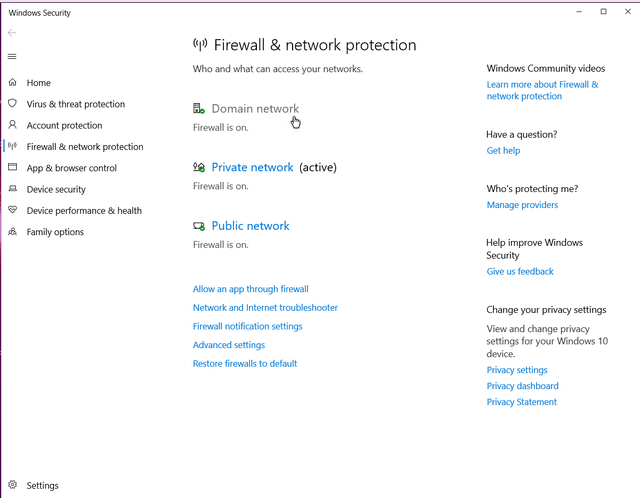Go back using the back arrow
The height and width of the screenshot is (498, 640).
(x=12, y=33)
